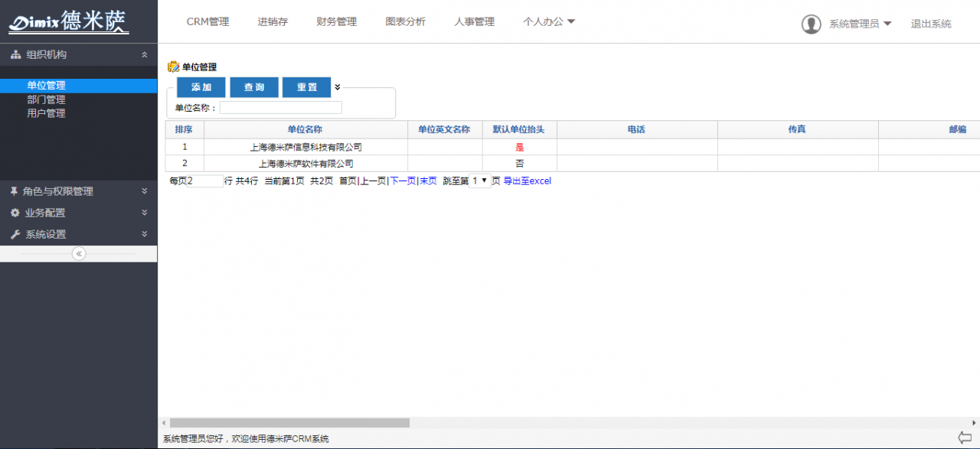Click the 查询 button
The width and height of the screenshot is (980, 449).
coord(254,87)
